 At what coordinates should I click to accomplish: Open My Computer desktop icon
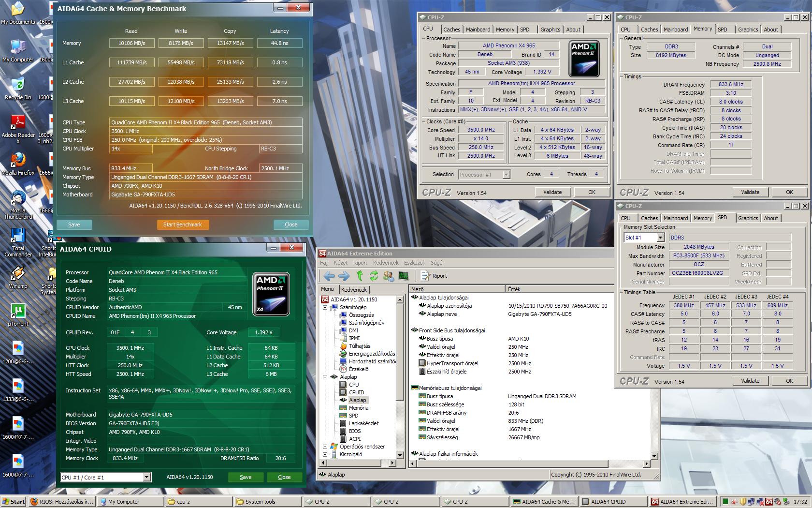[x=18, y=51]
